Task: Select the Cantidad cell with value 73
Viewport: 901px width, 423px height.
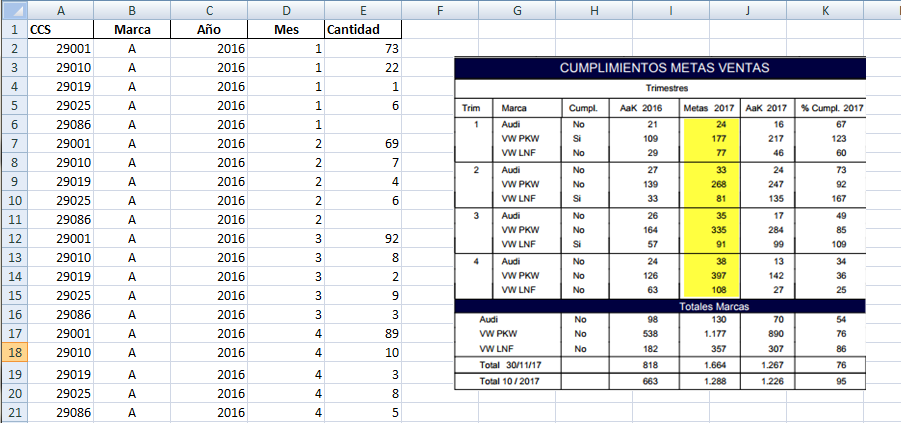Action: pyautogui.click(x=364, y=48)
